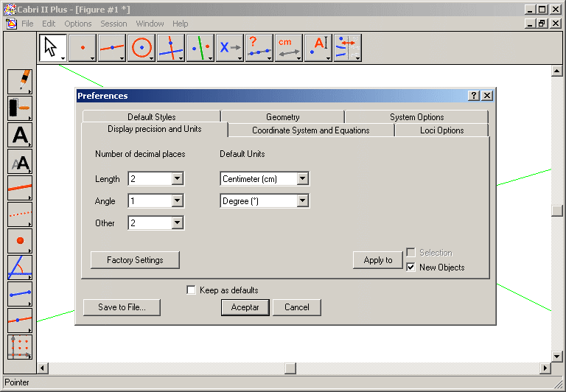Open the Centimeter (cm) units dropdown
Viewport: 566px width, 392px height.
[x=302, y=178]
